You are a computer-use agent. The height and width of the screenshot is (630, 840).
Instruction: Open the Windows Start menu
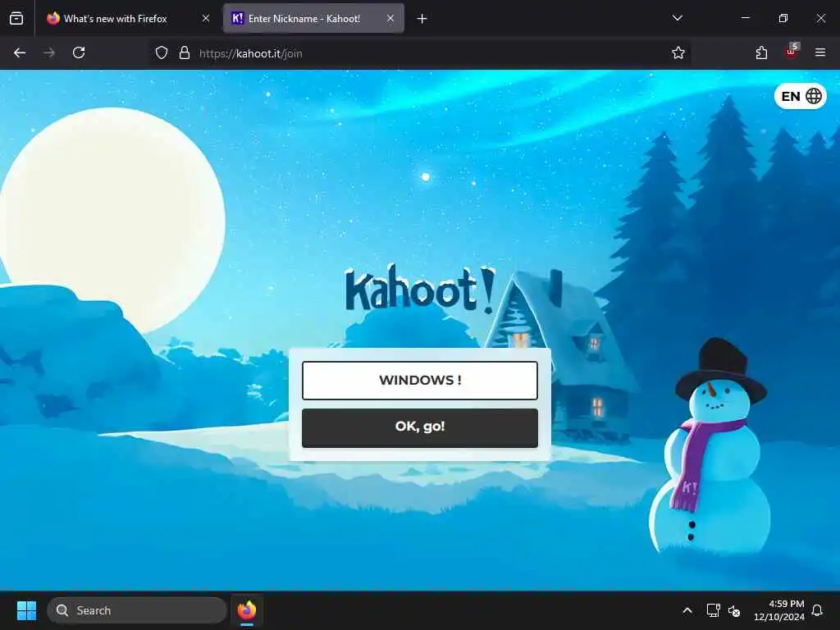[26, 610]
